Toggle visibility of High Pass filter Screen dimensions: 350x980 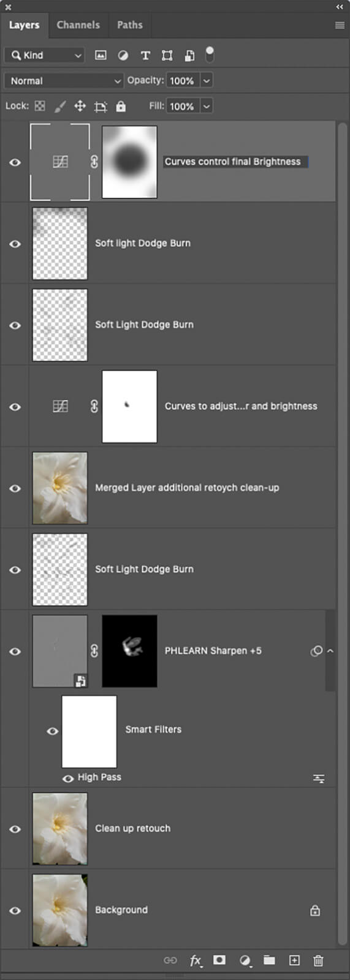click(x=68, y=778)
